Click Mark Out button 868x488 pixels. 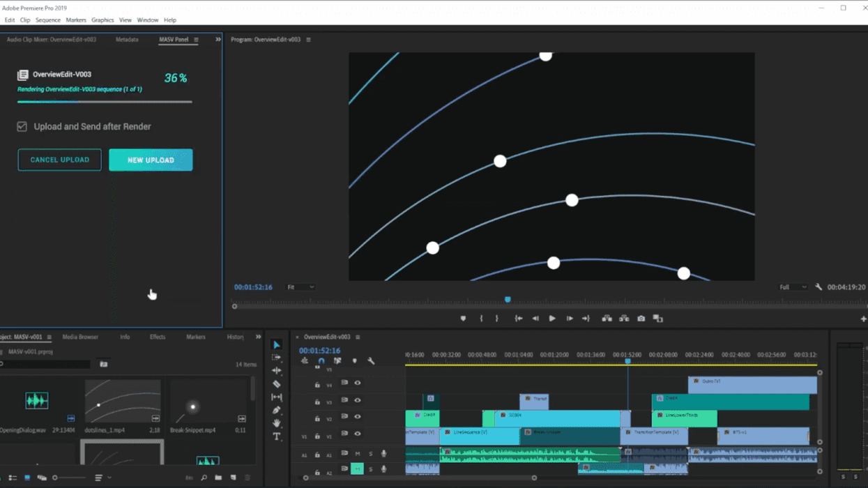[x=497, y=319]
